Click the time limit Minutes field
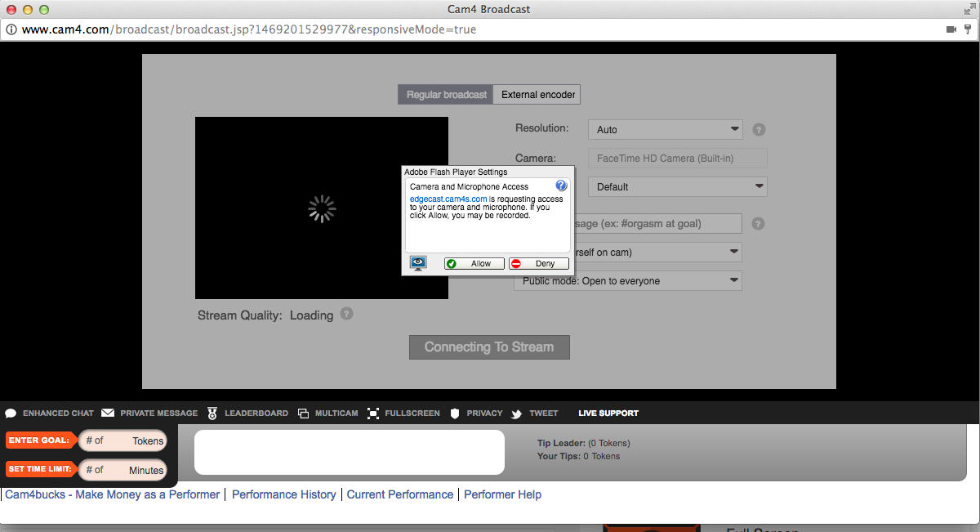Image resolution: width=980 pixels, height=532 pixels. point(122,470)
